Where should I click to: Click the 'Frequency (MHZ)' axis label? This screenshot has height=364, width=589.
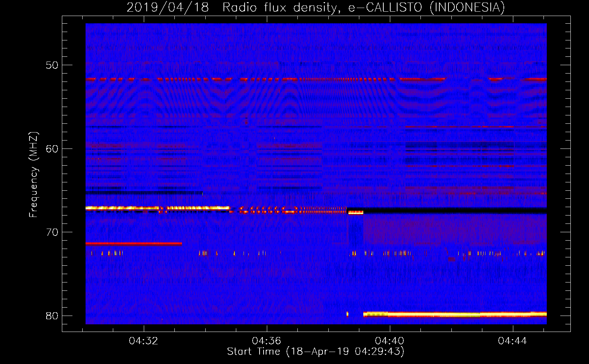tap(33, 175)
